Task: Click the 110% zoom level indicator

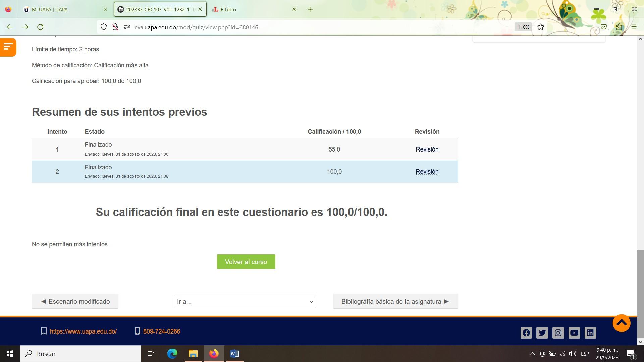Action: tap(523, 27)
